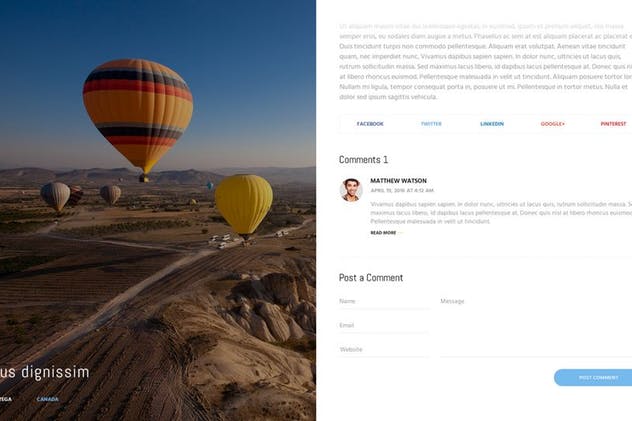Share the post on Twitter
Screen dimensions: 632x421
[431, 124]
